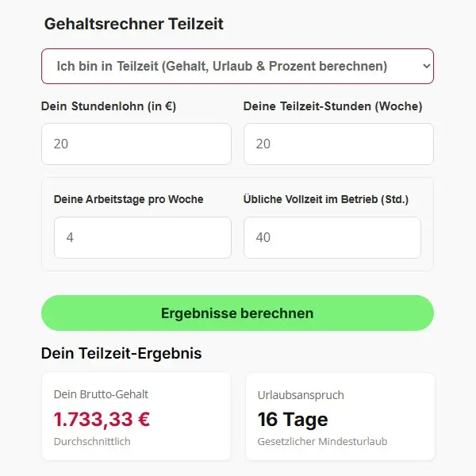Viewport: 476px width, 476px height.
Task: Select the Arbeitstage pro Woche field
Action: tap(143, 237)
